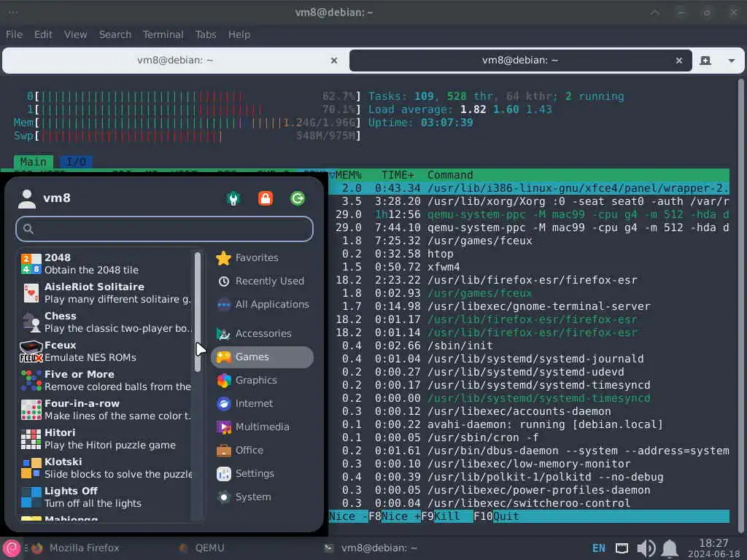The width and height of the screenshot is (747, 560).
Task: Launch the Hitori puzzle icon
Action: click(31, 438)
